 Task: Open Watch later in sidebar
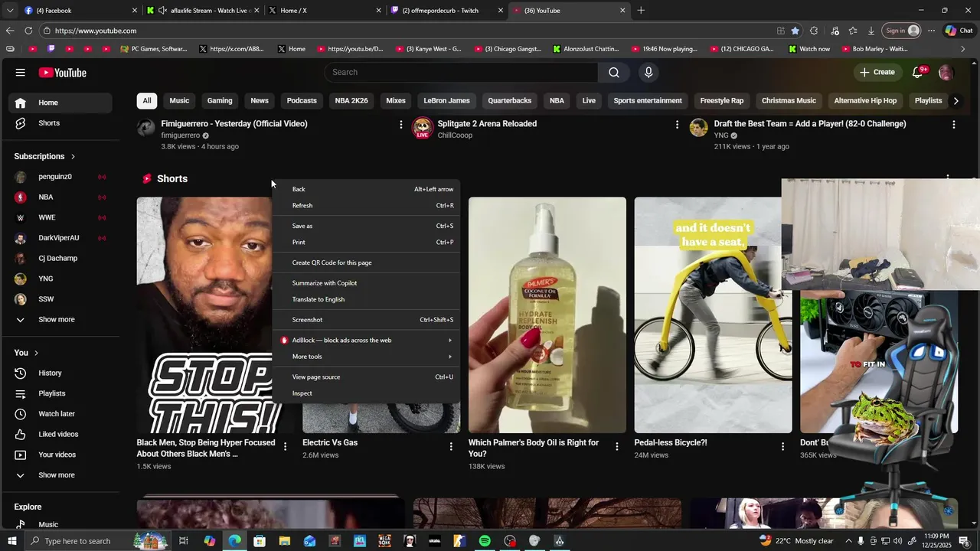click(60, 414)
